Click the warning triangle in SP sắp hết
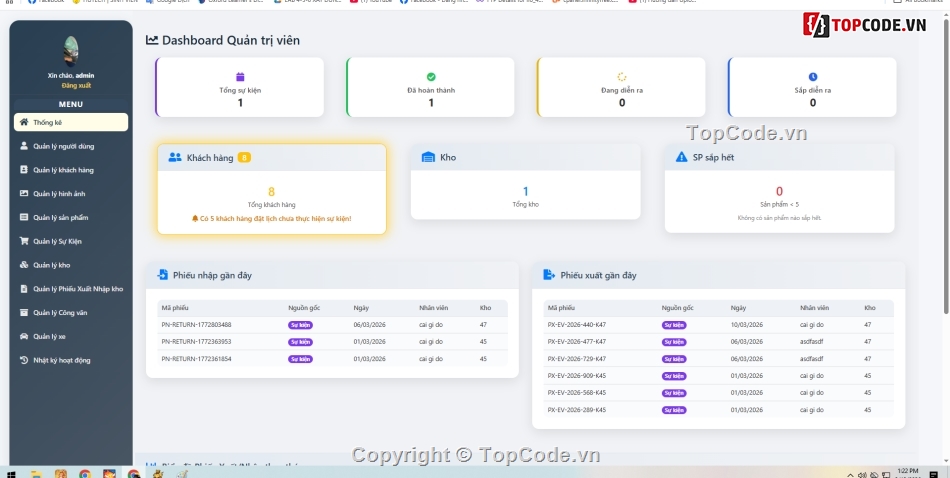The image size is (950, 478). coord(682,158)
